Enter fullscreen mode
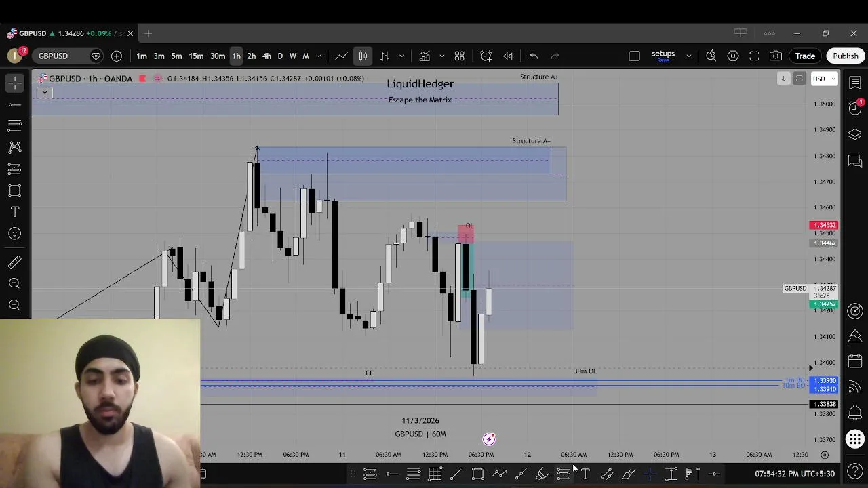This screenshot has height=488, width=868. point(754,56)
